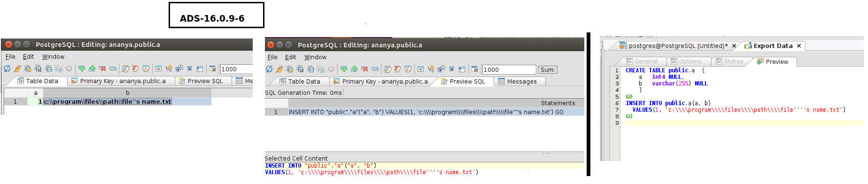Open Window menu in the Table Data window
The width and height of the screenshot is (868, 184).
click(x=53, y=56)
